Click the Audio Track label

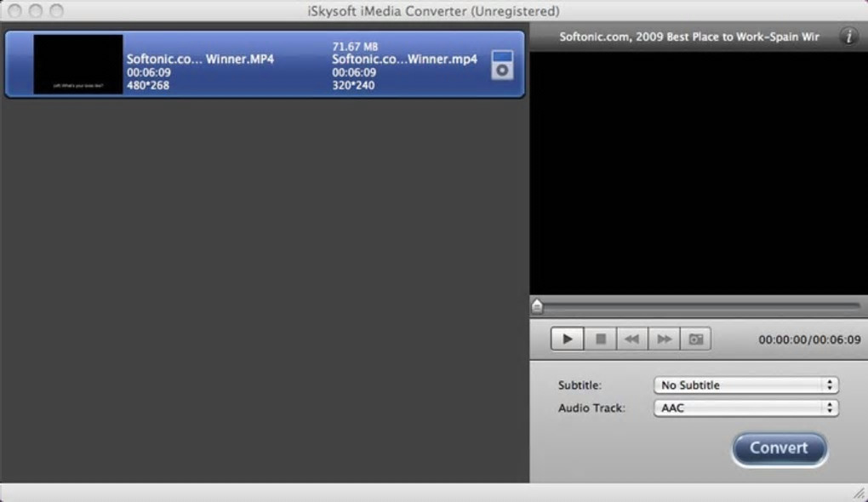(591, 408)
